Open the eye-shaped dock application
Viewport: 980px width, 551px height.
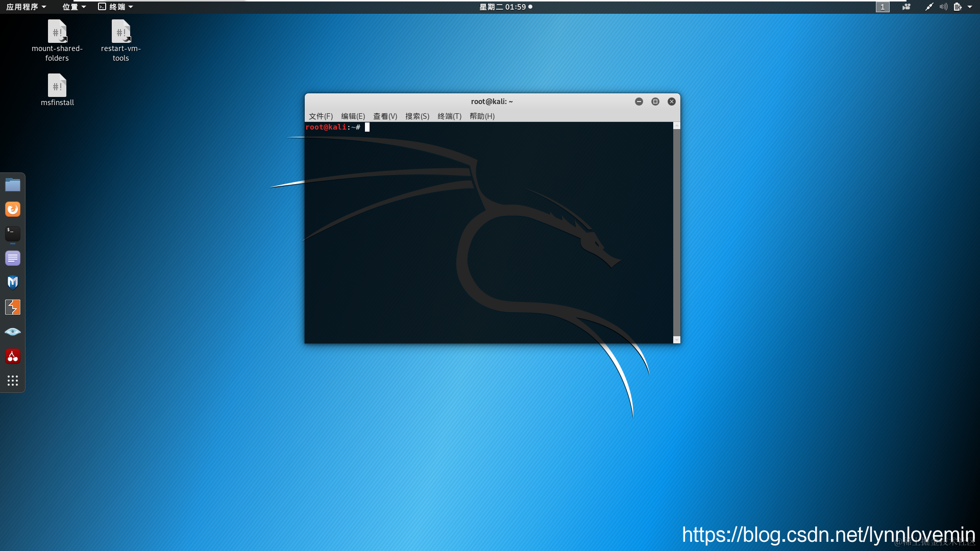tap(13, 332)
